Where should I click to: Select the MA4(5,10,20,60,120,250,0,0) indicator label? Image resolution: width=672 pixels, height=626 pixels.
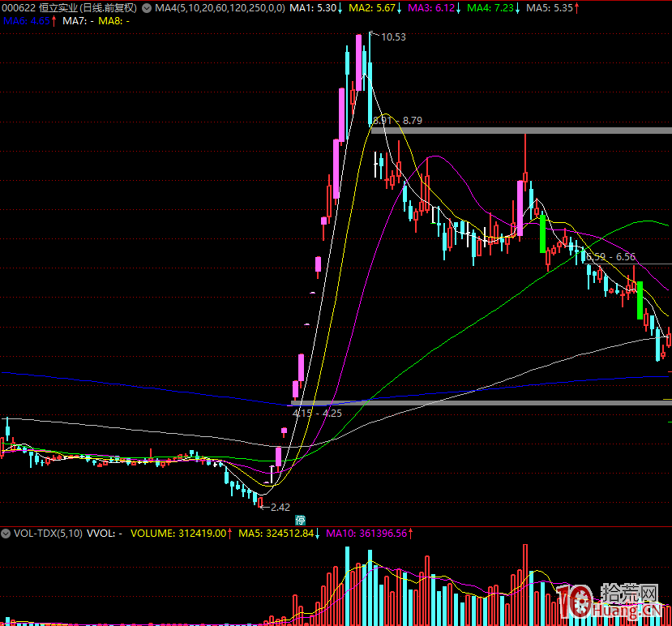click(x=220, y=8)
